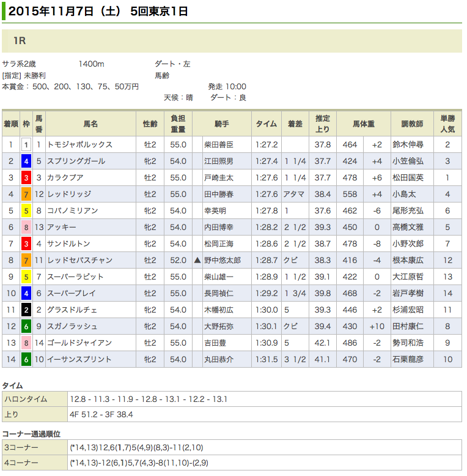The image size is (467, 476).
Task: Click the yellow frame 5 badge beside コパノミリアン
Action: (x=26, y=211)
